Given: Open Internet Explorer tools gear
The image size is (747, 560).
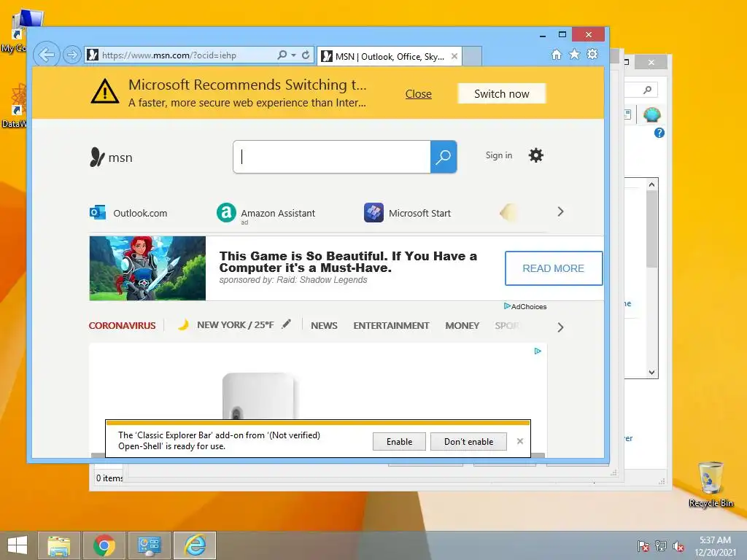Looking at the screenshot, I should (592, 54).
